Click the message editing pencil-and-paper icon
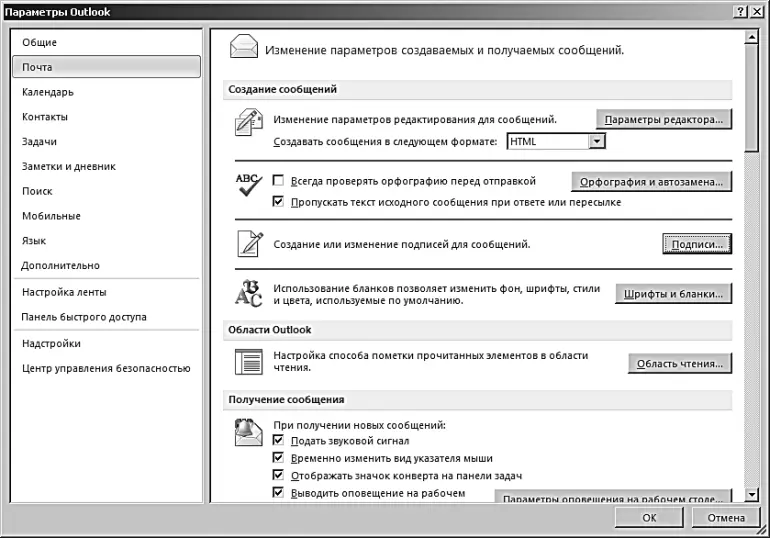This screenshot has height=538, width=770. tap(249, 123)
